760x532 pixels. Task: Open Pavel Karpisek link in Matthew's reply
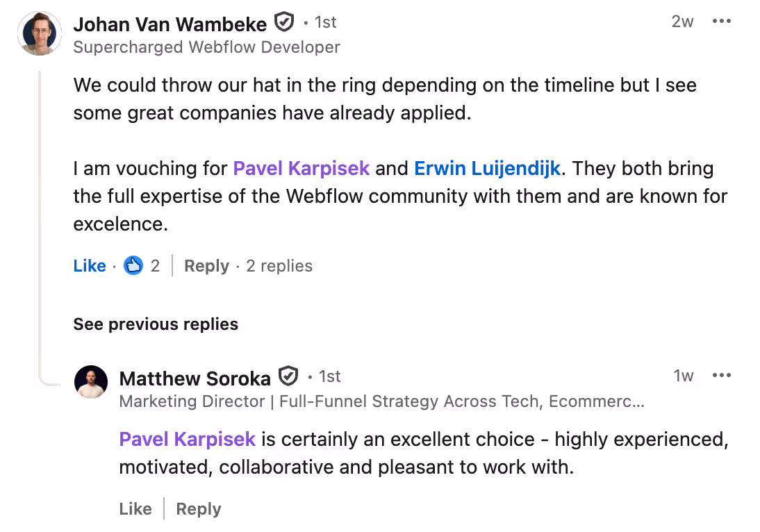point(187,439)
